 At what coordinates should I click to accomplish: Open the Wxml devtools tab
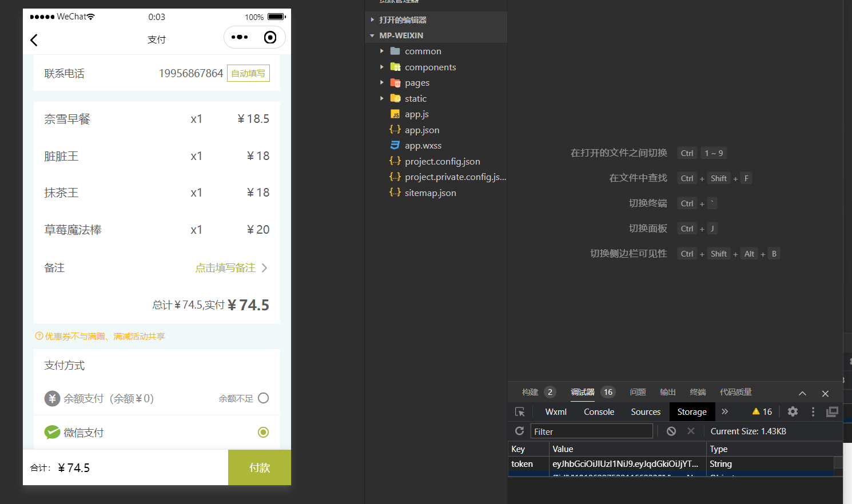click(556, 411)
